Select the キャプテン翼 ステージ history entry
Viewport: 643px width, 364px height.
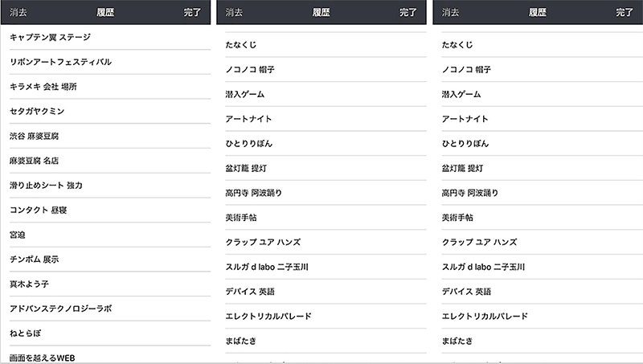click(x=50, y=37)
